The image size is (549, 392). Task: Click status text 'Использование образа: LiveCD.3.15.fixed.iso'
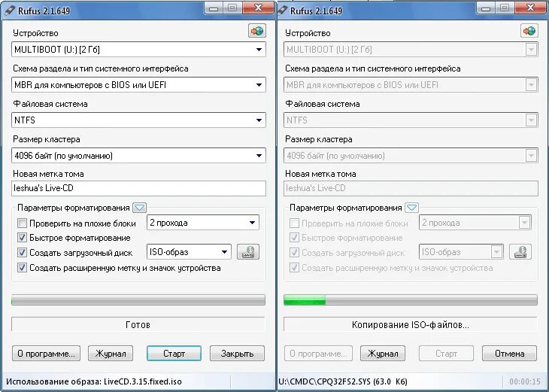click(x=94, y=381)
